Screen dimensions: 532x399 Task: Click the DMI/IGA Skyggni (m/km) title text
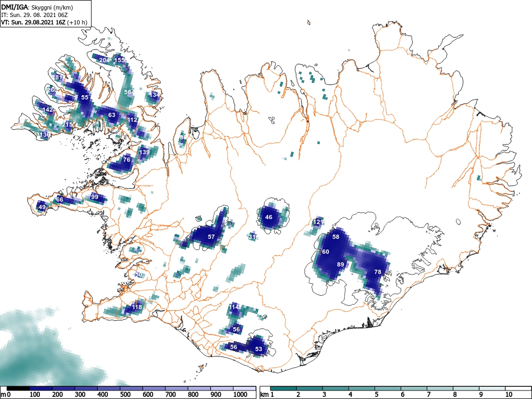[37, 7]
